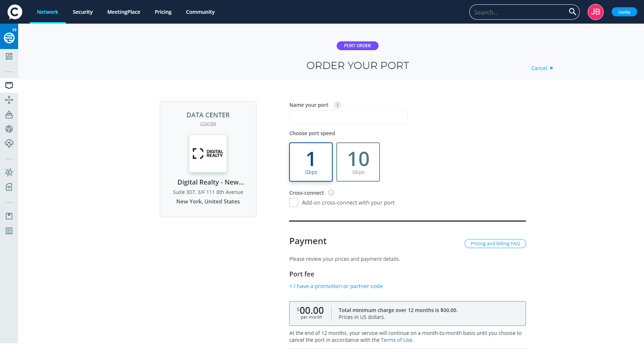Select the 10 Gbps port speed

pos(358,162)
